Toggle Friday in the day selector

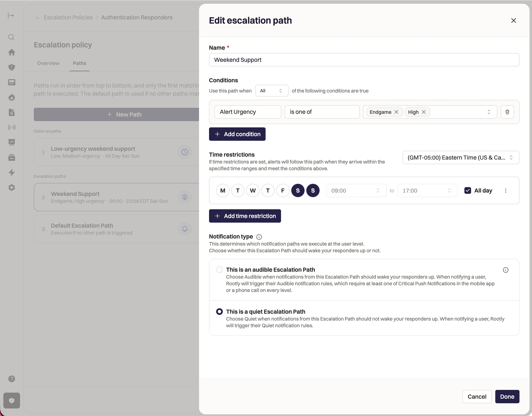282,190
